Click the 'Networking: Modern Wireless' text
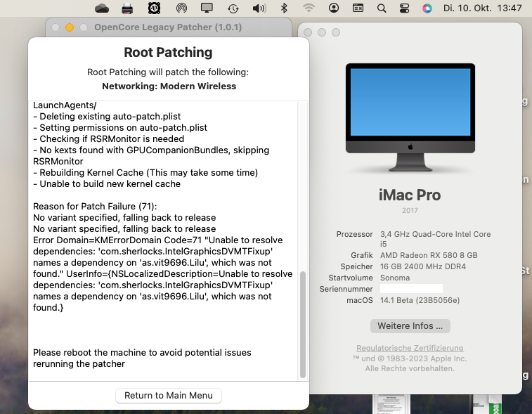The image size is (532, 414). click(169, 86)
